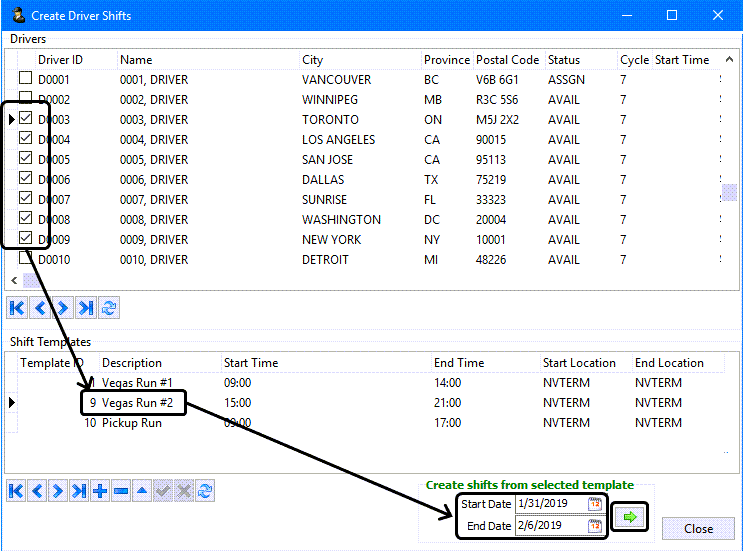Click the Close button

coord(698,529)
